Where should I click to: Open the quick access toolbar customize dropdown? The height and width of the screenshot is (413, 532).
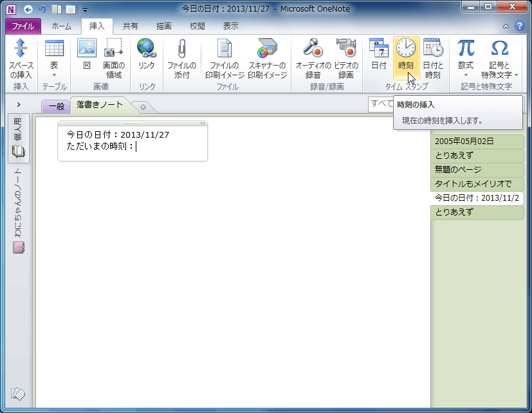click(x=85, y=10)
